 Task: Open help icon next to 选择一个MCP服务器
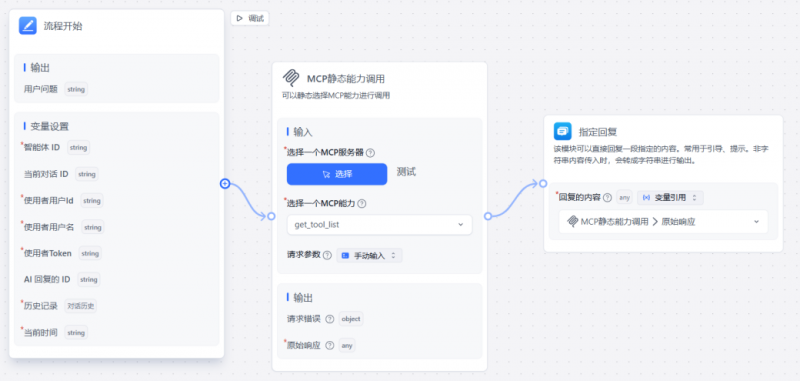371,153
